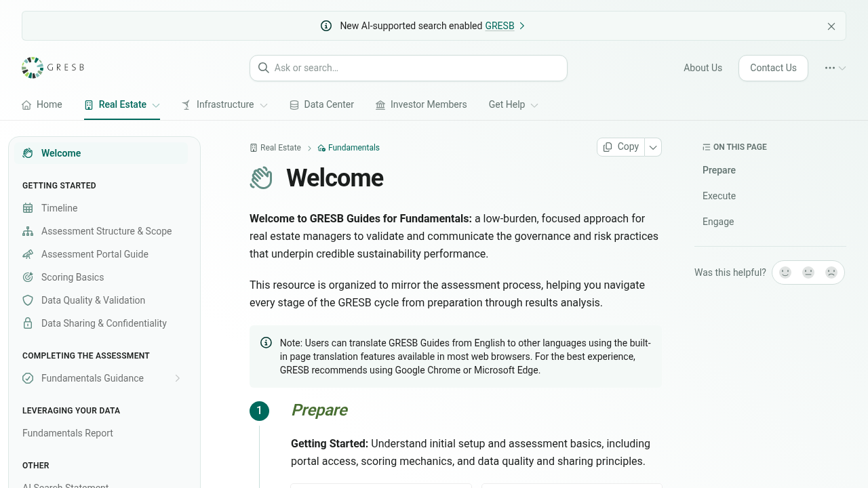The width and height of the screenshot is (868, 488).
Task: Click the Contact Us button
Action: click(x=773, y=68)
